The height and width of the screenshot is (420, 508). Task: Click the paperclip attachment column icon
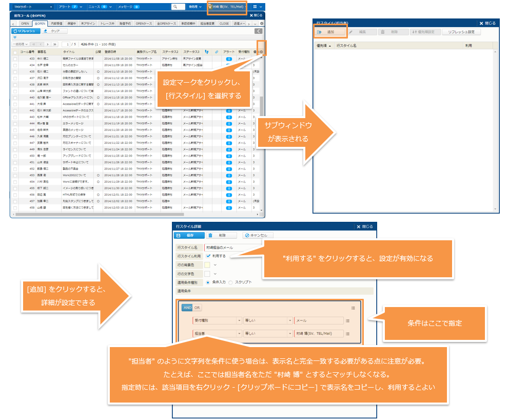pos(216,52)
